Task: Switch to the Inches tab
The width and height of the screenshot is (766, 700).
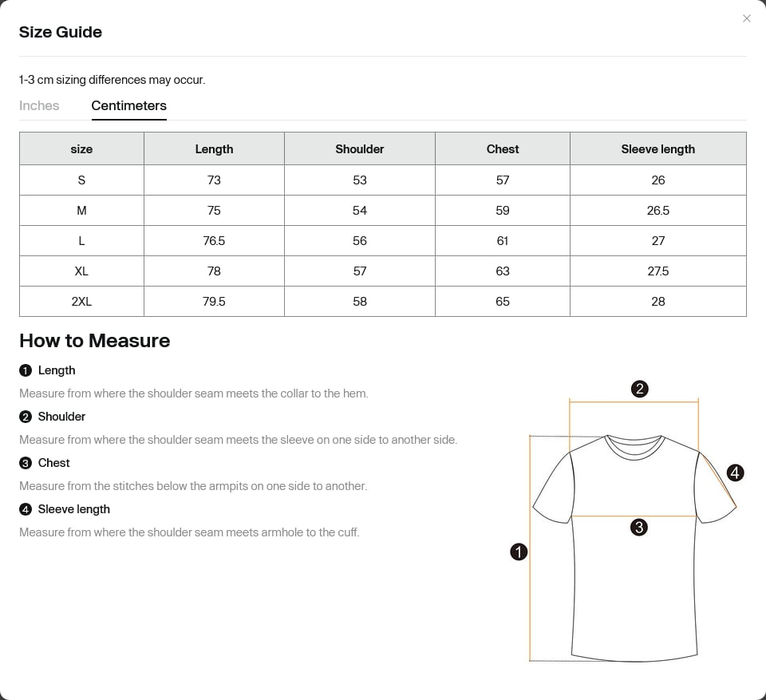Action: 39,105
